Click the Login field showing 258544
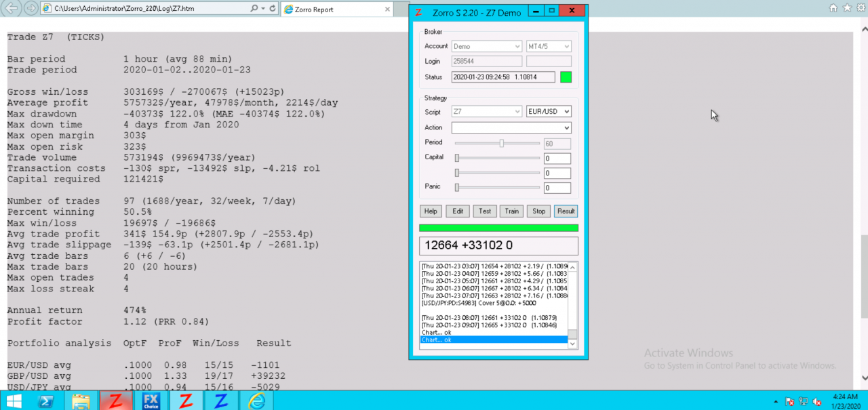The height and width of the screenshot is (410, 868). [x=487, y=61]
